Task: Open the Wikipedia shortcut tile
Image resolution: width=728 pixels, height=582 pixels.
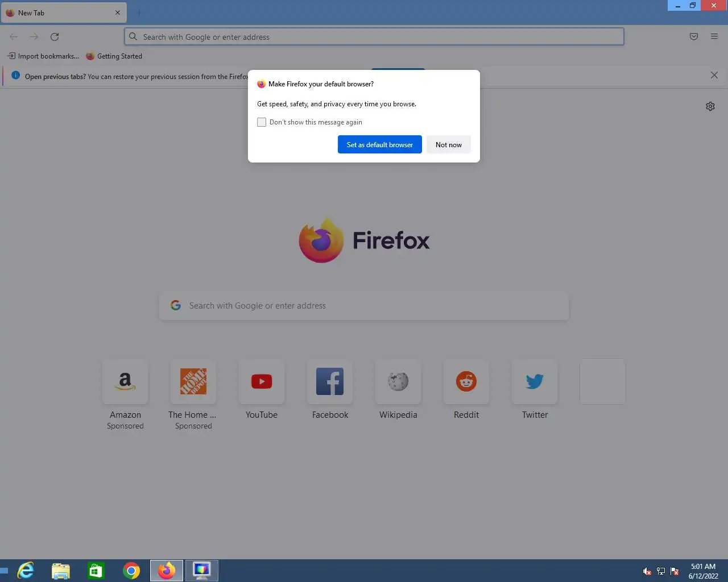Action: (x=398, y=381)
